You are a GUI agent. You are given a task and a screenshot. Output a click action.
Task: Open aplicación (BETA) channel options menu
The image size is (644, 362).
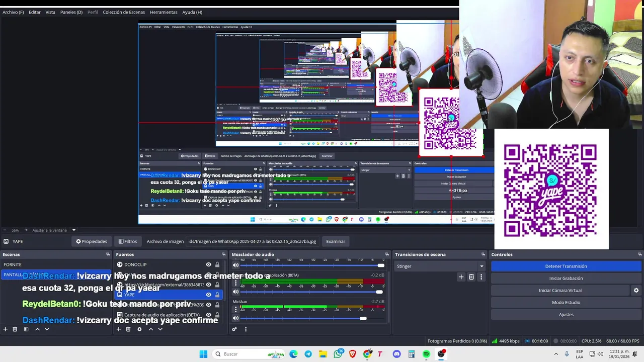pos(236,283)
